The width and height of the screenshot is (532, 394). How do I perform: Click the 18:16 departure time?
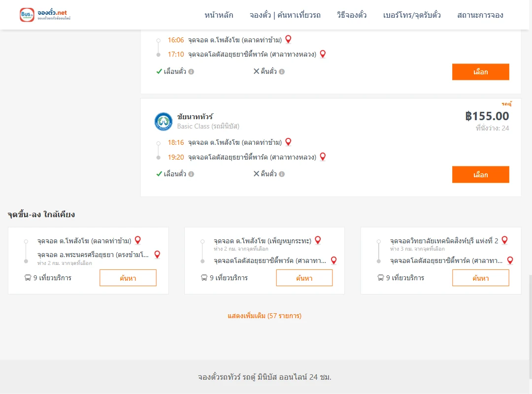point(176,142)
